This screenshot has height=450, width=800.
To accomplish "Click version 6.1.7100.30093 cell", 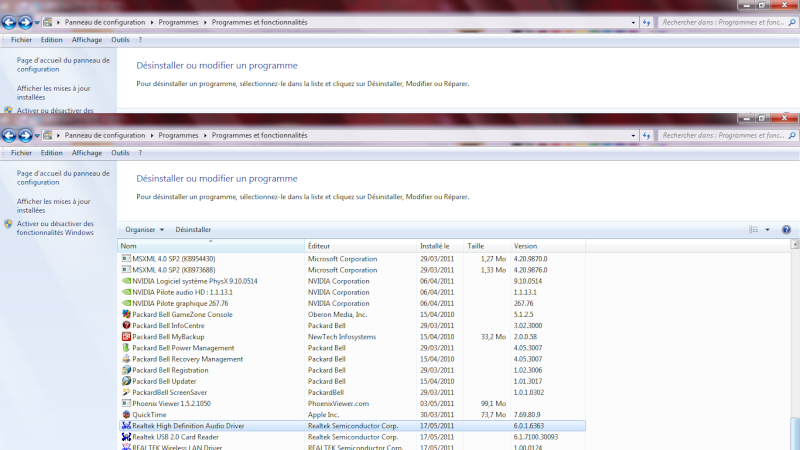I will (536, 437).
